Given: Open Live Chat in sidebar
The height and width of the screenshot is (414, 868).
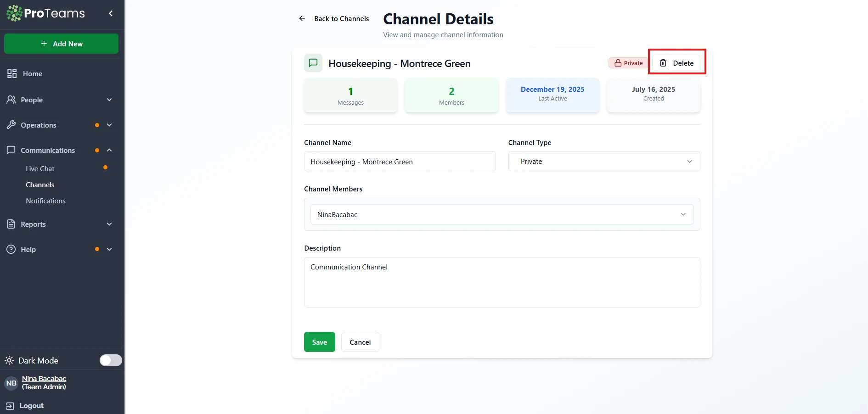Looking at the screenshot, I should [40, 168].
